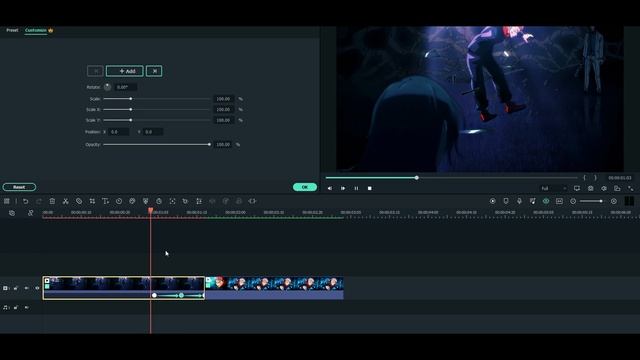The image size is (640, 360).
Task: Open the adjust audio sliders icon
Action: coord(199,201)
